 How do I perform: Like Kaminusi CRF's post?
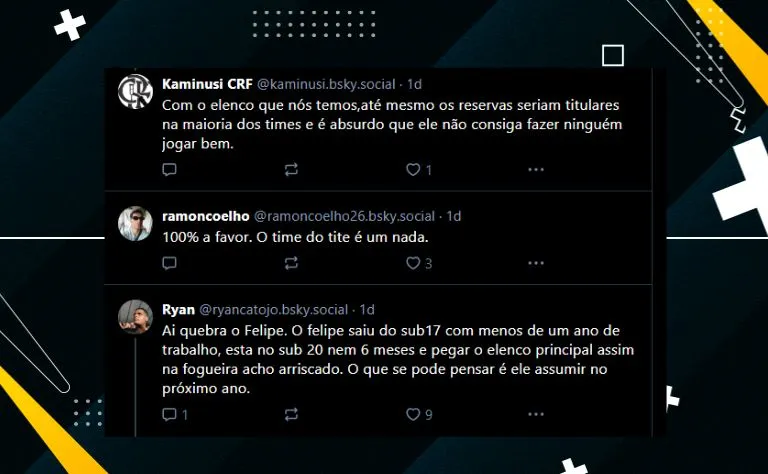(413, 169)
